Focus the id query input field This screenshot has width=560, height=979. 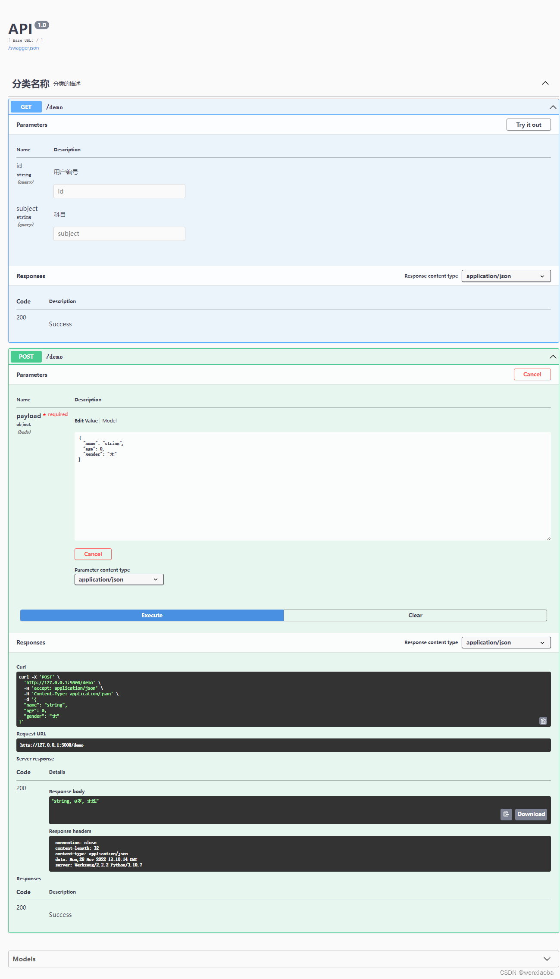(x=119, y=191)
